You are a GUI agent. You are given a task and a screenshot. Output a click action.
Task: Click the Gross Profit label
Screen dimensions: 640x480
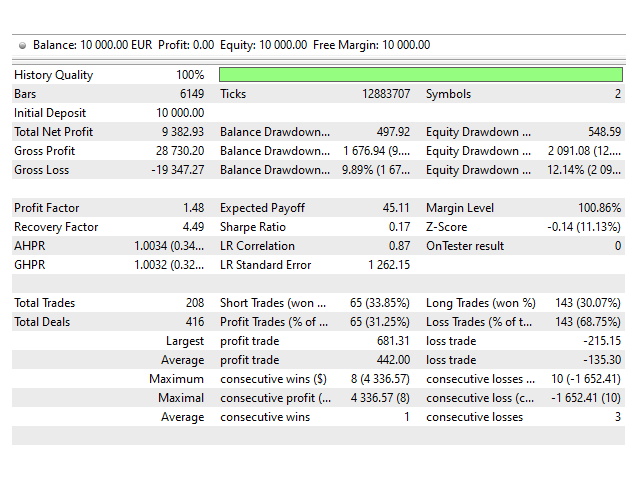click(45, 151)
